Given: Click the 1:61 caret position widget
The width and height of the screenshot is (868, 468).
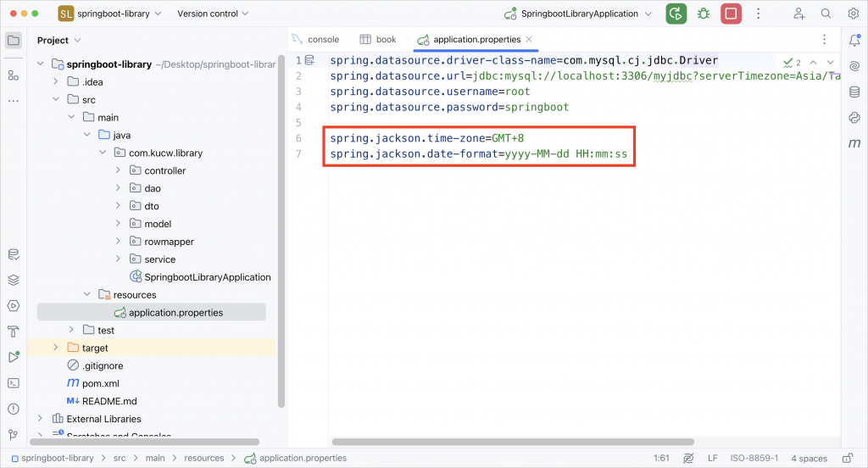Looking at the screenshot, I should (661, 458).
